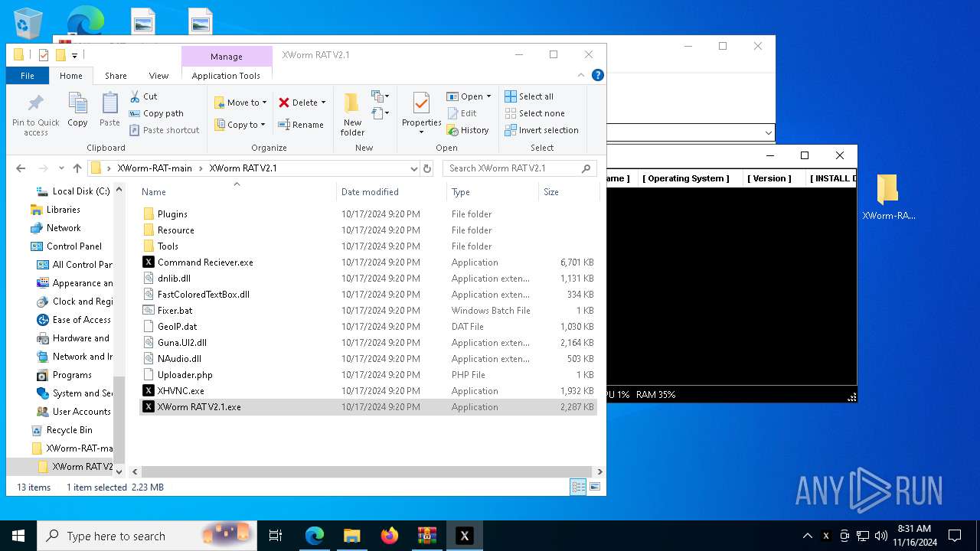Viewport: 980px width, 551px height.
Task: Open the Recent locations dropdown arrow
Action: (61, 168)
